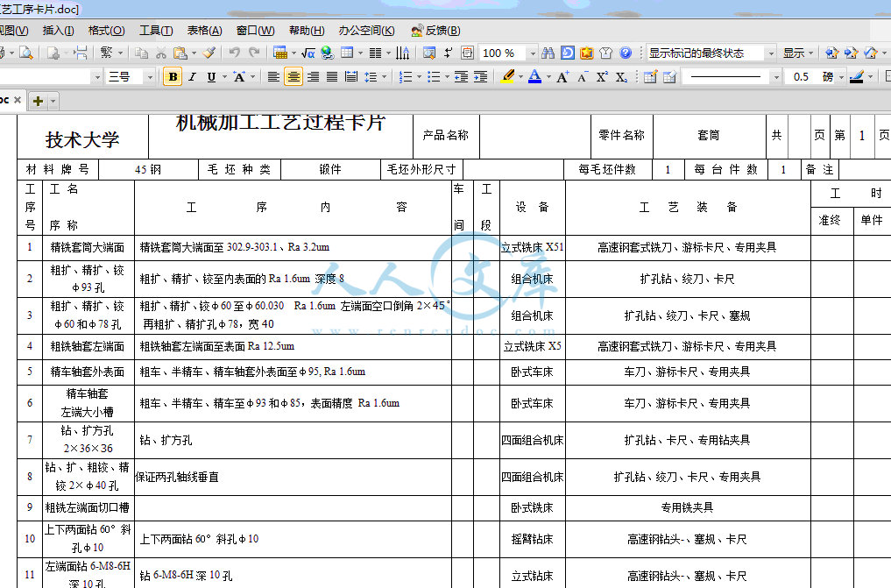Screen dimensions: 891x588
Task: Set align left
Action: click(x=273, y=77)
